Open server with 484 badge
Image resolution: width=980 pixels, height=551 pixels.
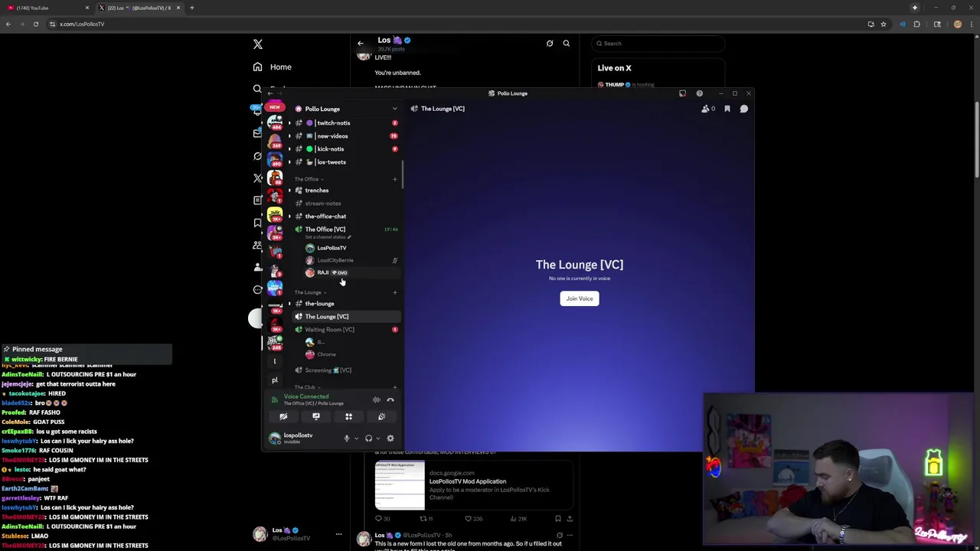pyautogui.click(x=275, y=122)
